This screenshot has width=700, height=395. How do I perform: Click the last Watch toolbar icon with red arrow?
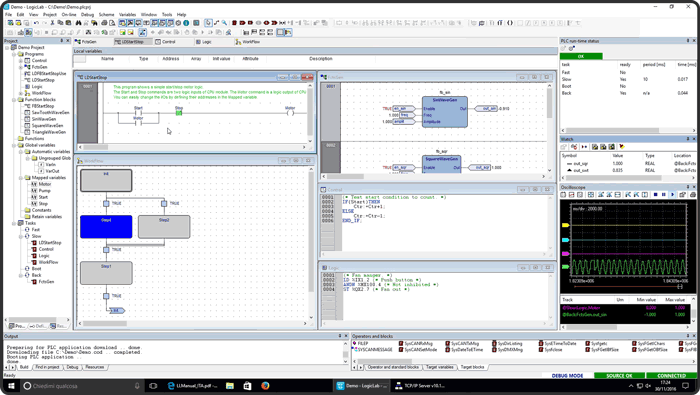(x=621, y=147)
